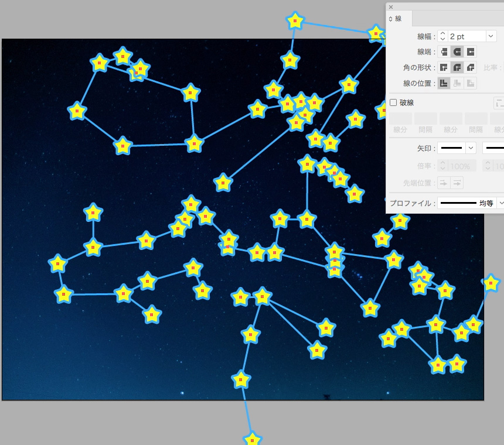Open the プロファイル stroke profile dropdown

500,203
